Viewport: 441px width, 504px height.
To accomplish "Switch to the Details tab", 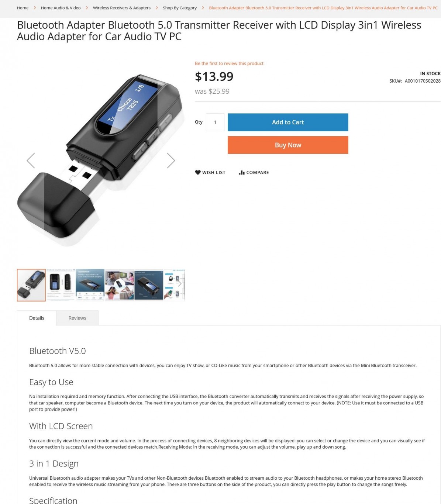I will [x=37, y=318].
